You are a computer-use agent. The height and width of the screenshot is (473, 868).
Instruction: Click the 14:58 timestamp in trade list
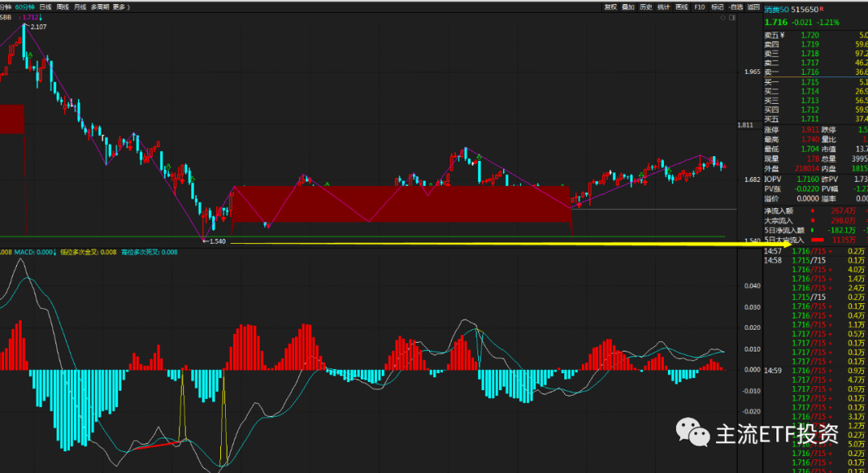[x=773, y=261]
